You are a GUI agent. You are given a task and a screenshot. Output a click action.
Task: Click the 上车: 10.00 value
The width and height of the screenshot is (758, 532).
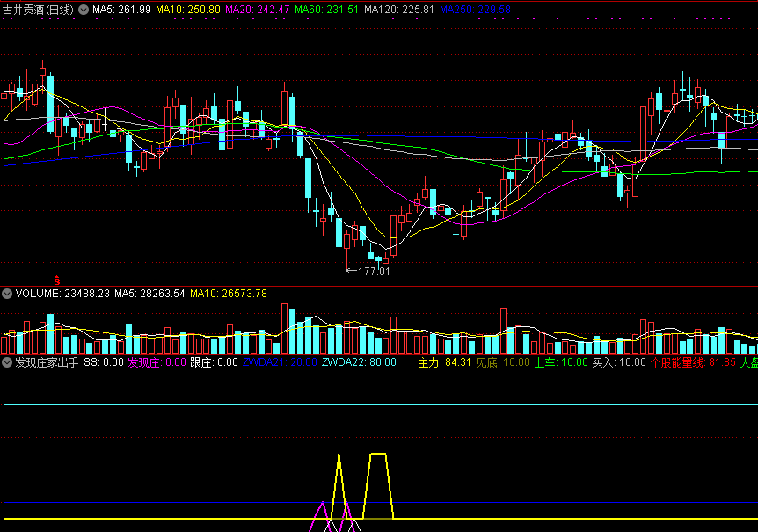pos(561,362)
